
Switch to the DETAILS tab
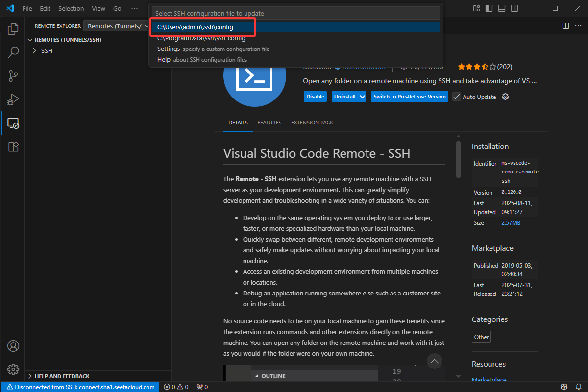tap(238, 122)
